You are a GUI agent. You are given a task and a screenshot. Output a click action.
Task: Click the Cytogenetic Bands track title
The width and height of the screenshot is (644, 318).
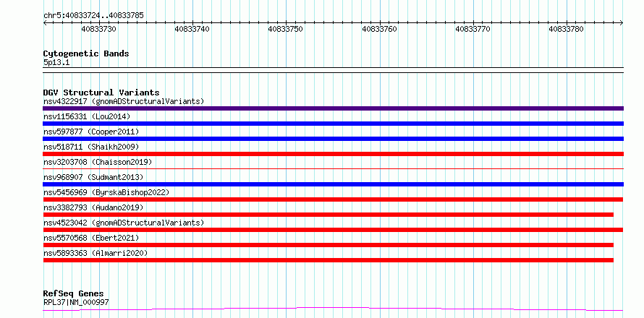coord(86,53)
